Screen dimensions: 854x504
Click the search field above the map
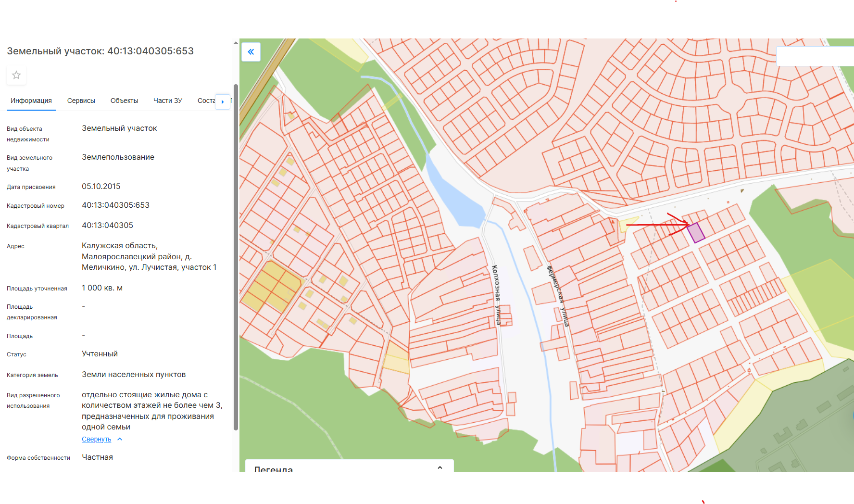coord(815,56)
